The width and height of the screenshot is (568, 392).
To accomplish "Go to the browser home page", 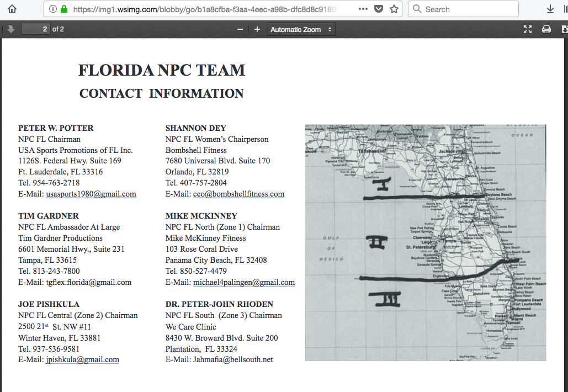I will pyautogui.click(x=12, y=9).
